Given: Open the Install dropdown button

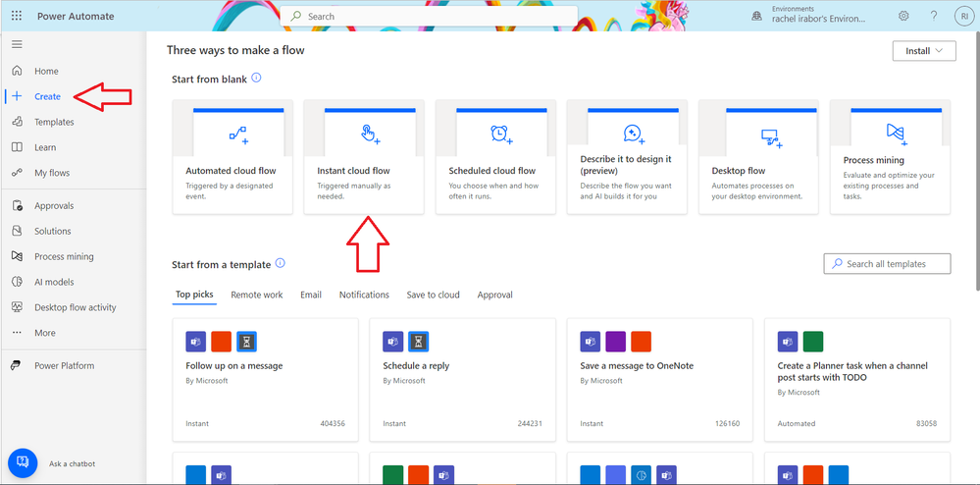Looking at the screenshot, I should 924,51.
